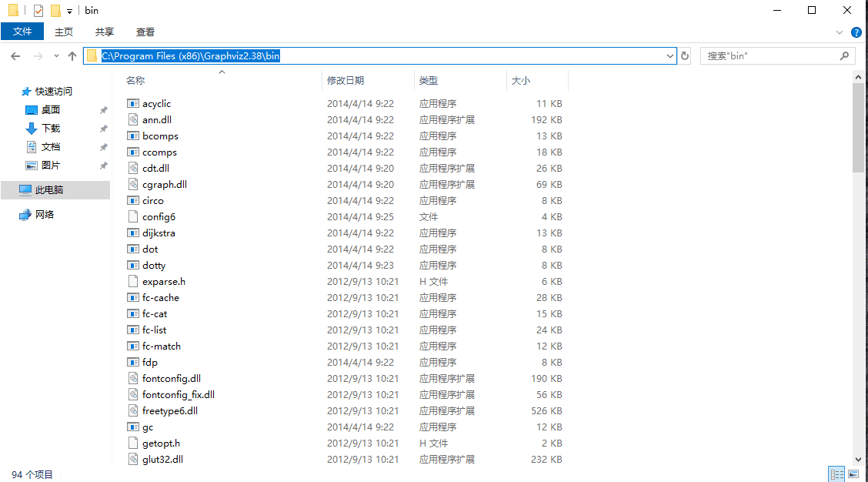Screen dimensions: 868x482
Task: Select the bcomps application icon
Action: [x=133, y=136]
